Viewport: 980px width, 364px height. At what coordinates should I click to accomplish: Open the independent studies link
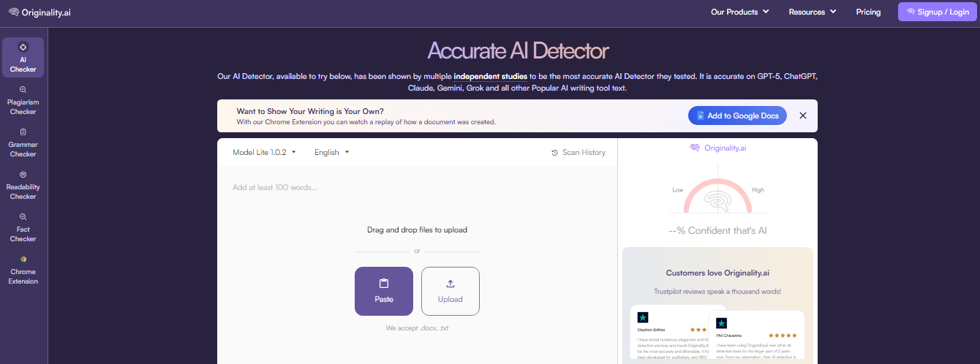click(x=490, y=76)
